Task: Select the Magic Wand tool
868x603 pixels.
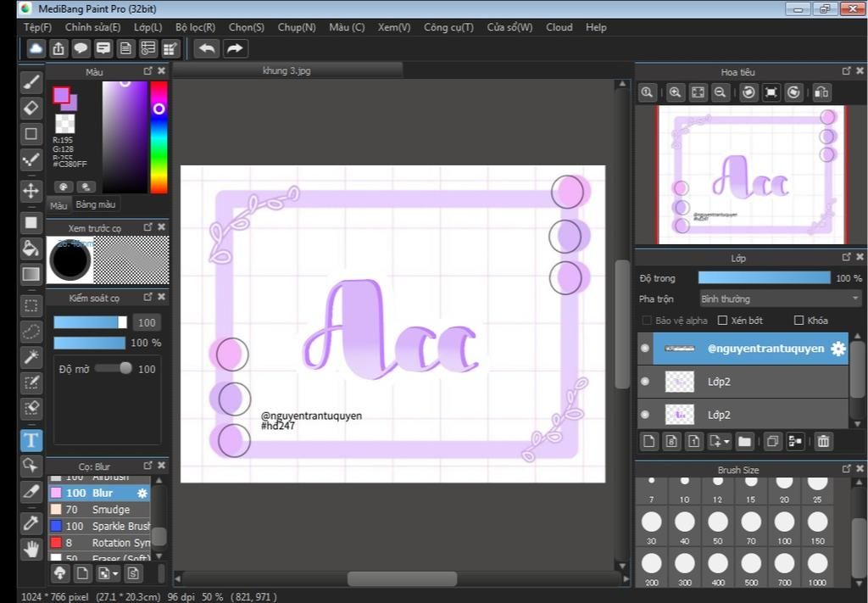Action: [x=31, y=357]
